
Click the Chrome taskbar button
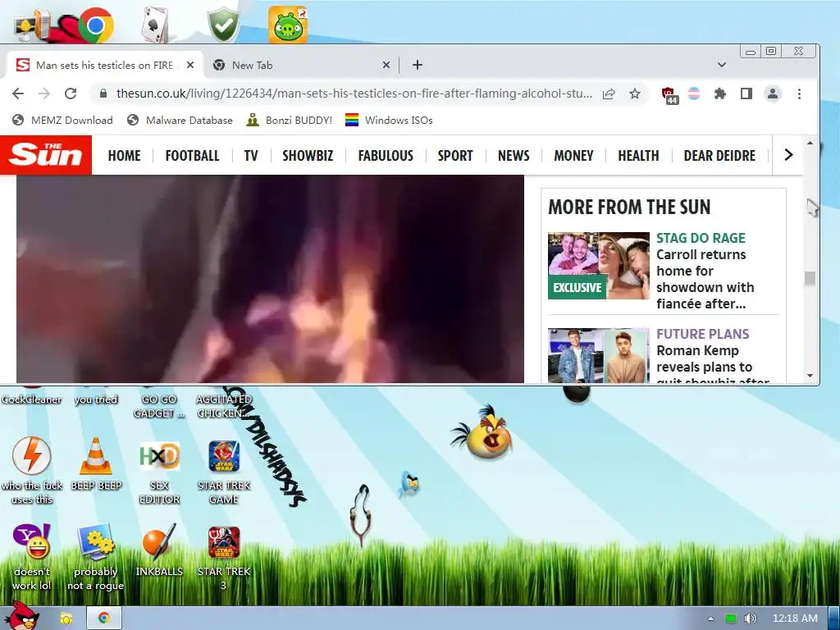[x=104, y=619]
